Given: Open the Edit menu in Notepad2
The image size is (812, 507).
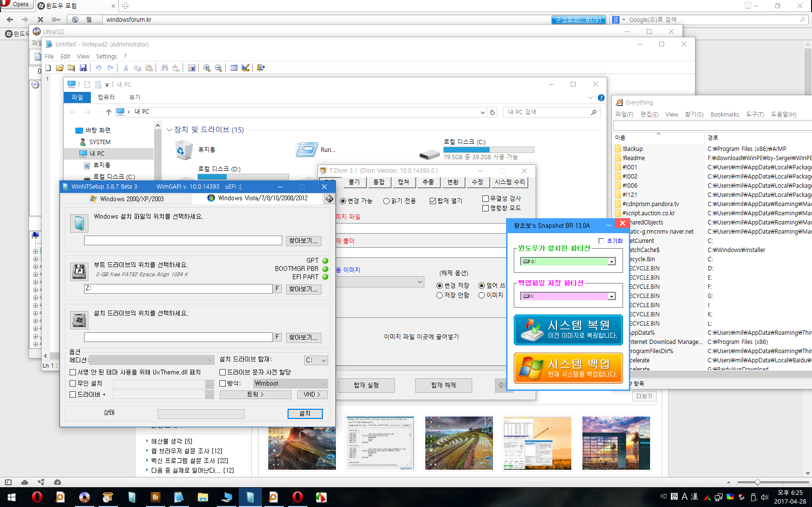Looking at the screenshot, I should (x=65, y=57).
